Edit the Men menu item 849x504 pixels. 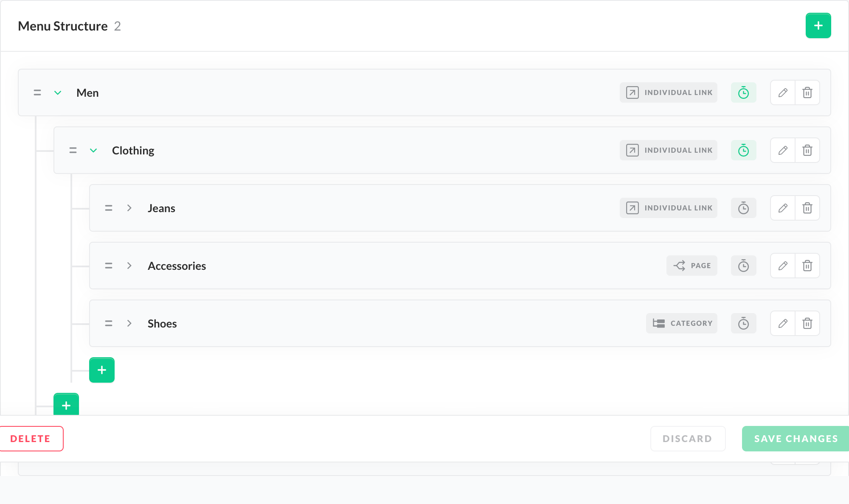pyautogui.click(x=783, y=92)
